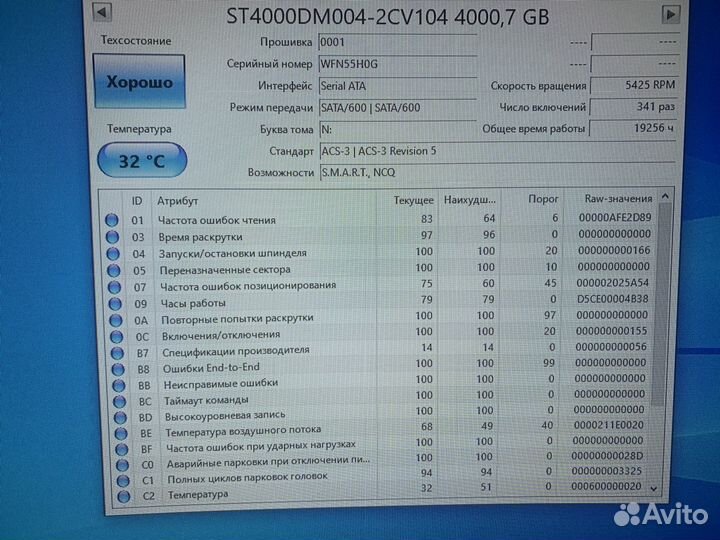
Task: Click status circle icon for attribute 01
Action: [x=112, y=220]
